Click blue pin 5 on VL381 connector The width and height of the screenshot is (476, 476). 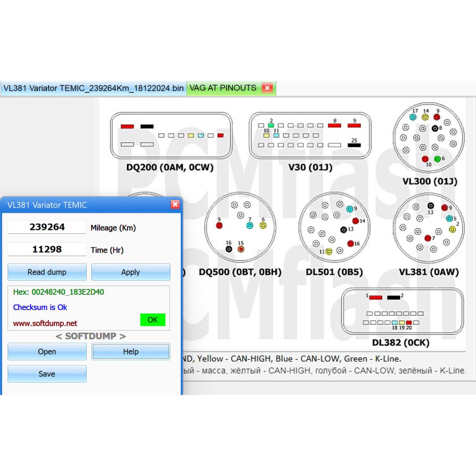coord(449,218)
